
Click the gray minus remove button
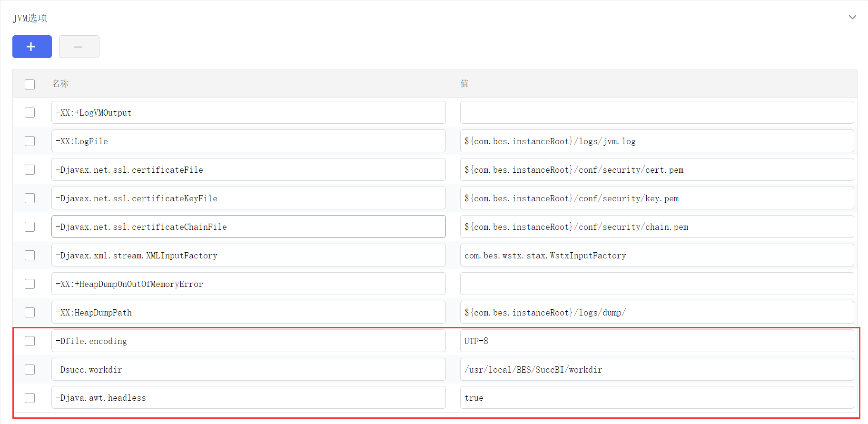point(79,47)
